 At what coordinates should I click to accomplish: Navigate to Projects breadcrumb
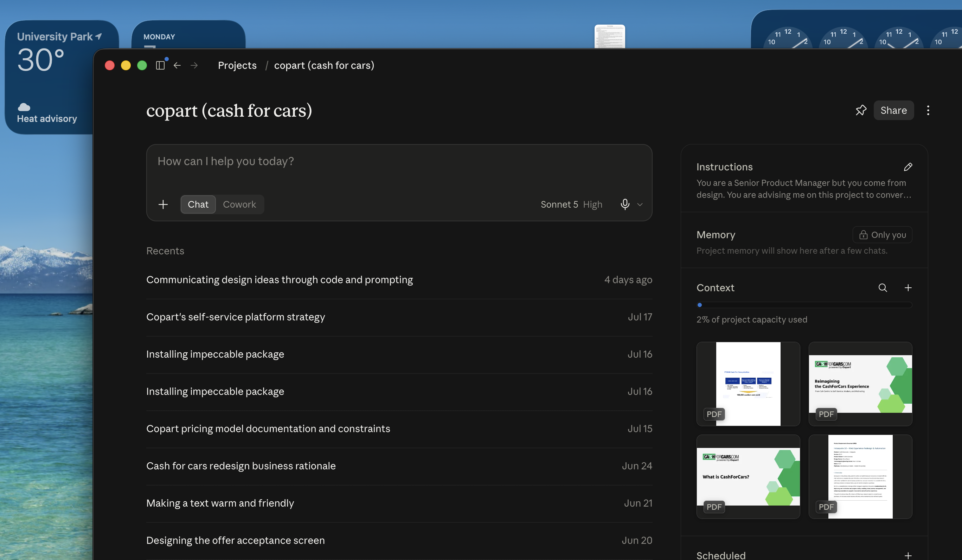coord(237,65)
